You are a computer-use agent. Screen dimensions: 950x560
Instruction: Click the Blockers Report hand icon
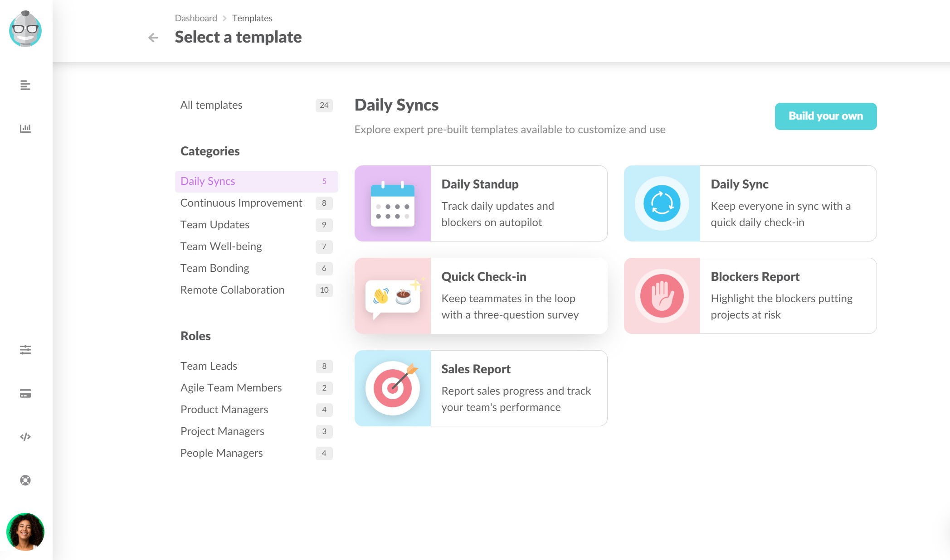[662, 295]
